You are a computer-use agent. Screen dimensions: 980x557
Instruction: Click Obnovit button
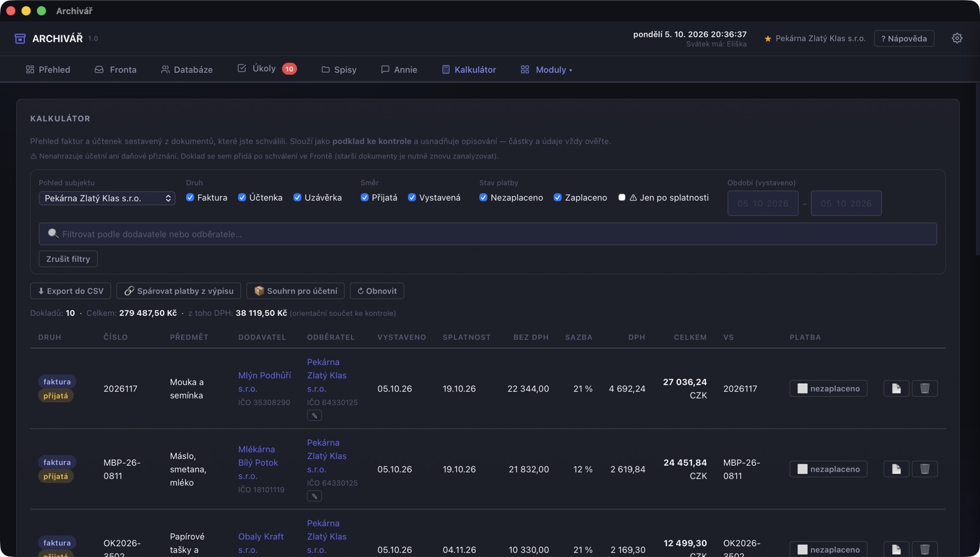377,291
